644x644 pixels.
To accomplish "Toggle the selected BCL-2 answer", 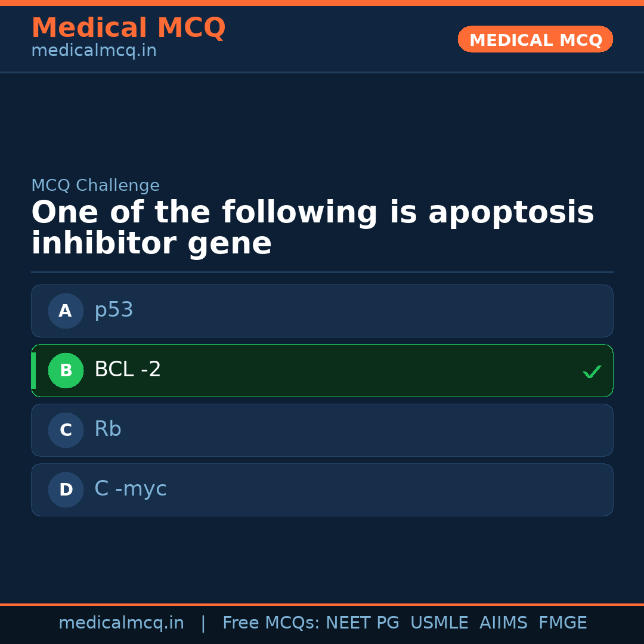I will 322,370.
